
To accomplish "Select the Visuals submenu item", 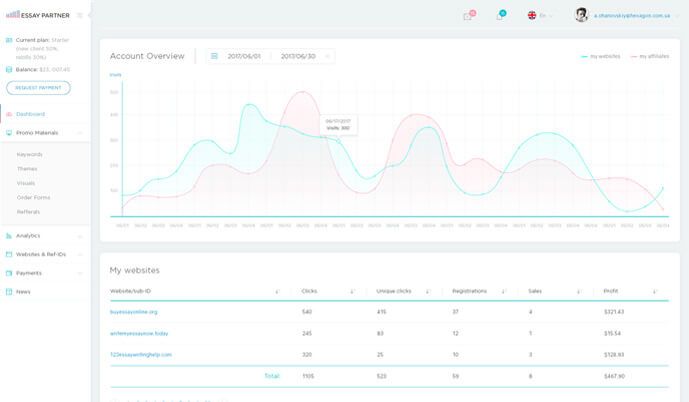I will [26, 183].
